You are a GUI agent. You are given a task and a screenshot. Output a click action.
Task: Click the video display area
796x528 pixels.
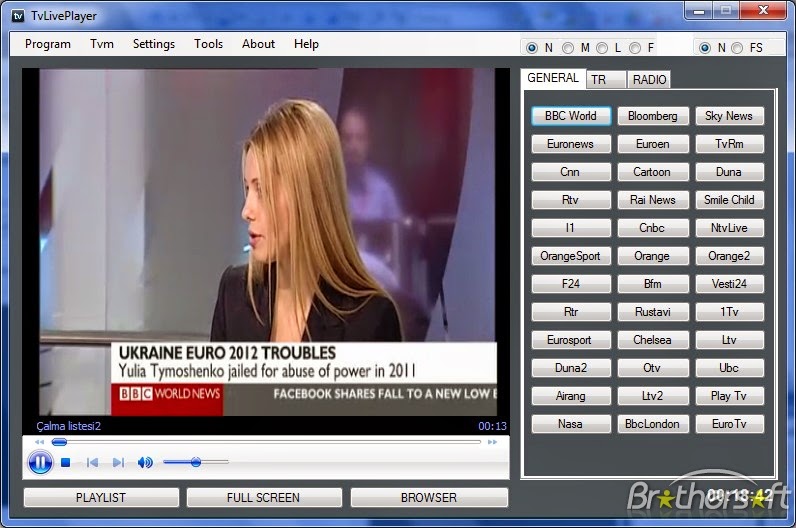click(268, 242)
